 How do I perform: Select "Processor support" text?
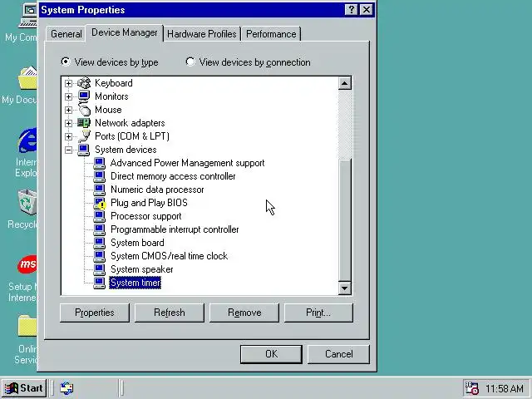pos(146,216)
